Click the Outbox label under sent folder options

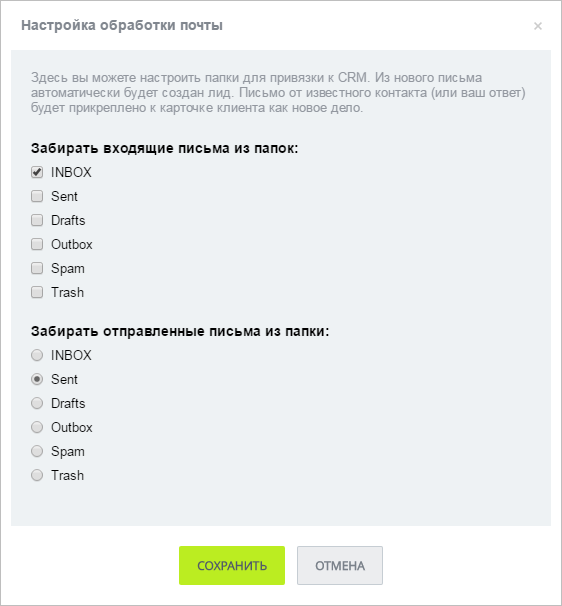(72, 427)
